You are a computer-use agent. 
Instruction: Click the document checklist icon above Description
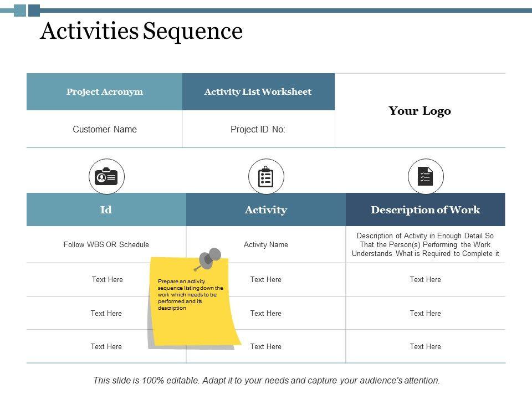[426, 177]
